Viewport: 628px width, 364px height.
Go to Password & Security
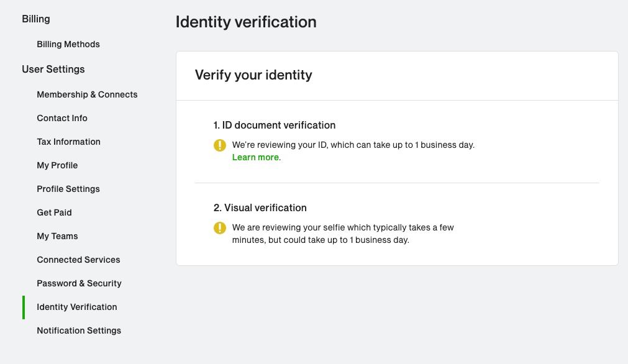click(x=79, y=283)
